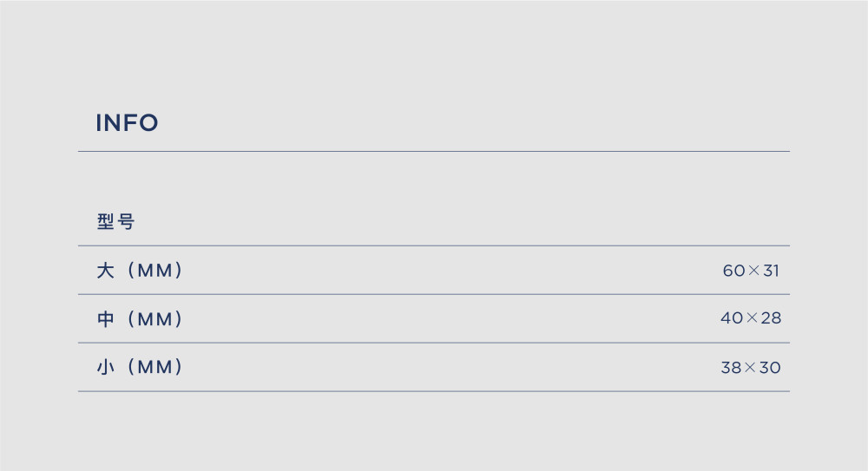This screenshot has width=868, height=471.
Task: Click the 小（MM）row label
Action: [140, 367]
